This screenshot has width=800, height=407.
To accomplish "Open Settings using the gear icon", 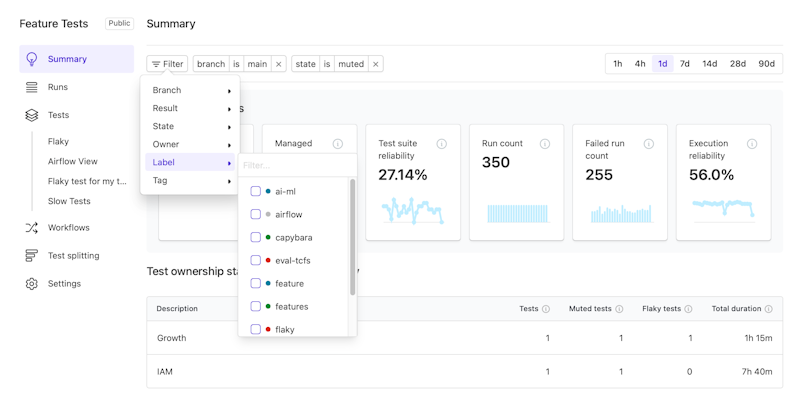I will coord(32,284).
